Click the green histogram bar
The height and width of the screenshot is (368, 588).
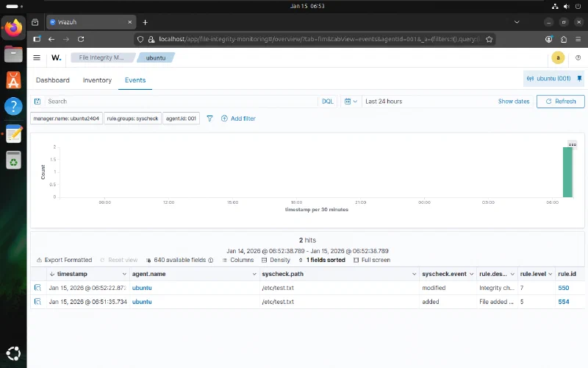click(x=567, y=172)
